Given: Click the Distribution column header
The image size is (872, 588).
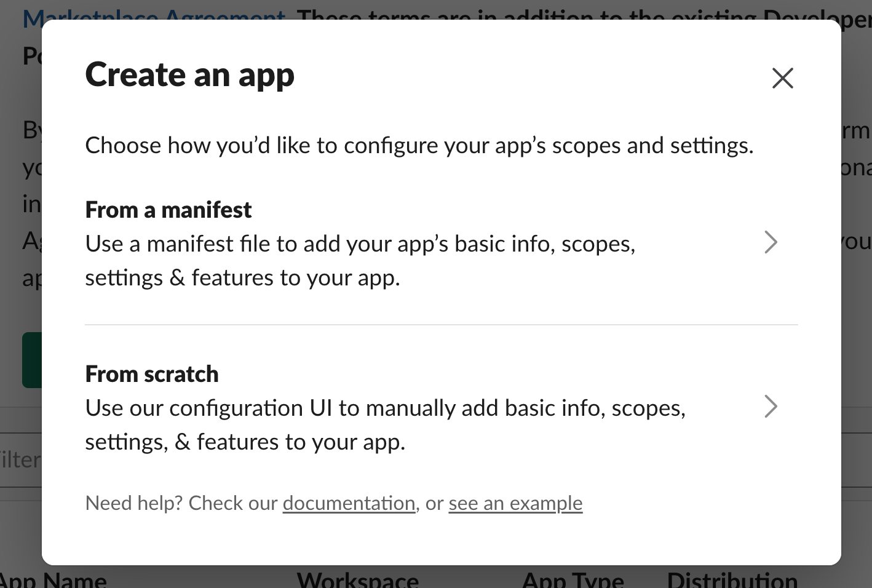Looking at the screenshot, I should 732,580.
